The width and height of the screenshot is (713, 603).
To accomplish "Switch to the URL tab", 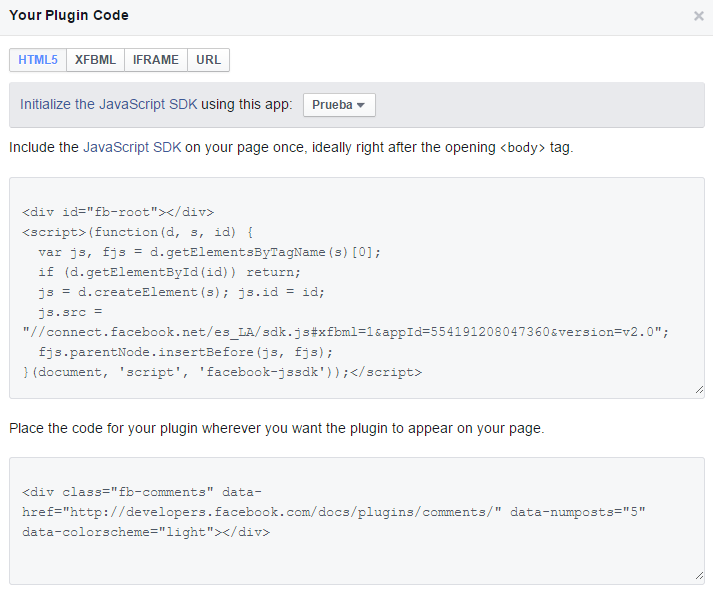I will point(209,60).
